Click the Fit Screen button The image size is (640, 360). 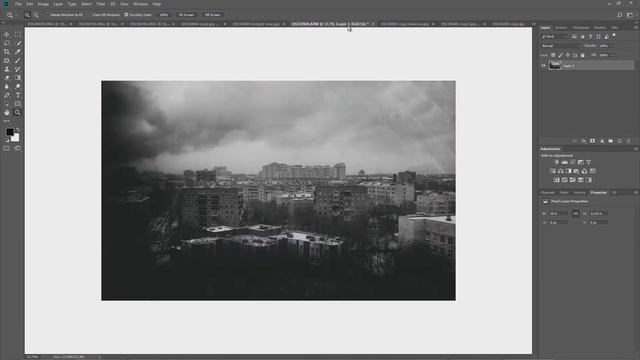(x=187, y=15)
